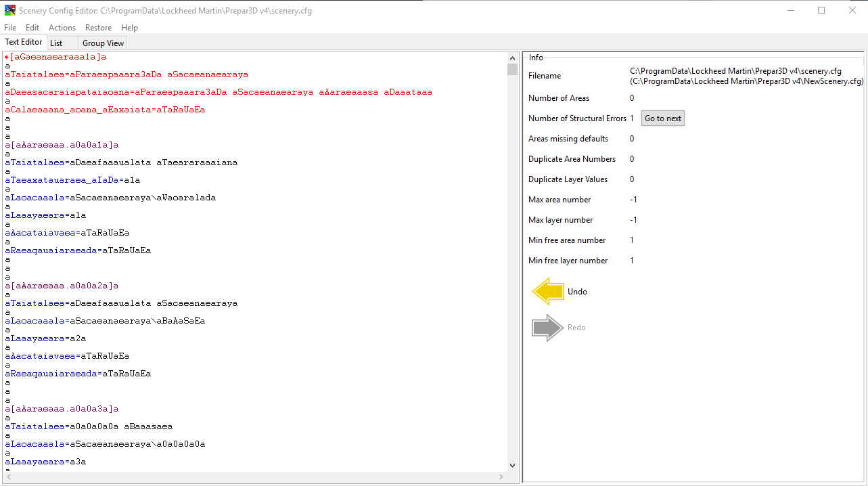Click the Undo text label
Image resolution: width=868 pixels, height=486 pixels.
[x=577, y=292]
